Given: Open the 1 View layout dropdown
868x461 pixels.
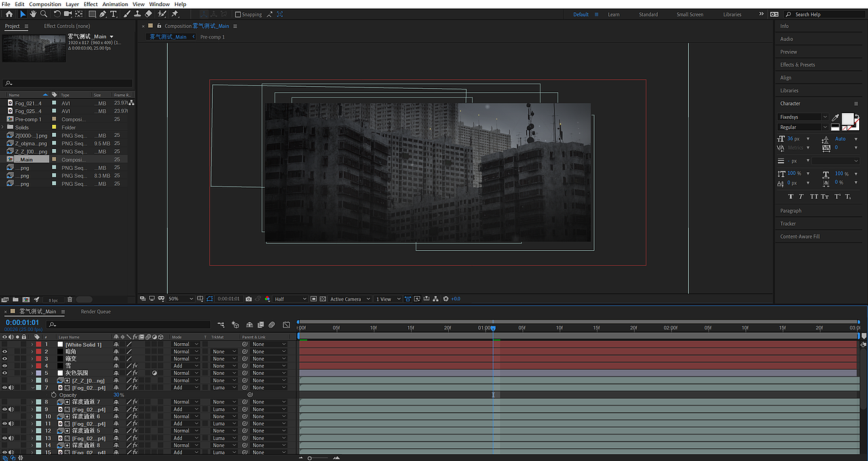Looking at the screenshot, I should pos(387,299).
